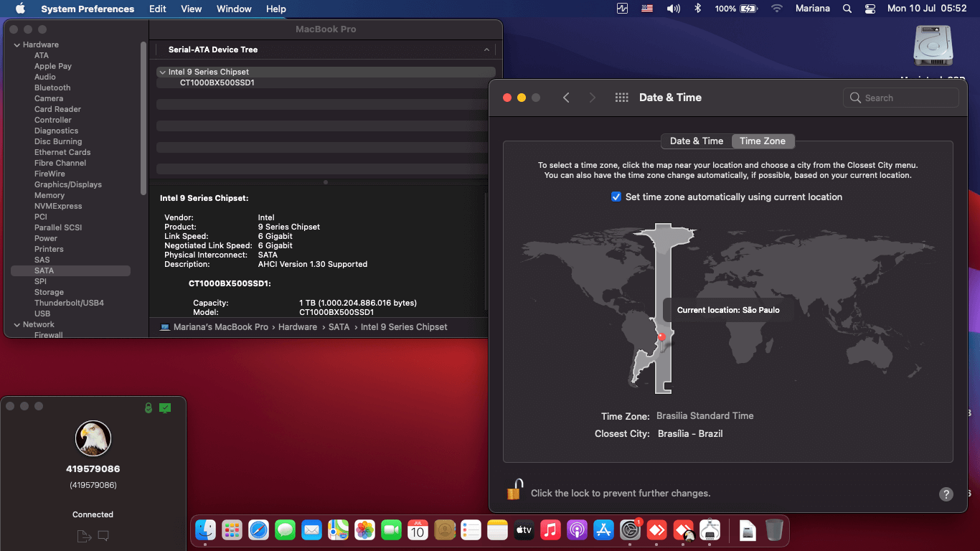Open the Mariana user menu
The width and height of the screenshot is (980, 551).
pos(813,9)
